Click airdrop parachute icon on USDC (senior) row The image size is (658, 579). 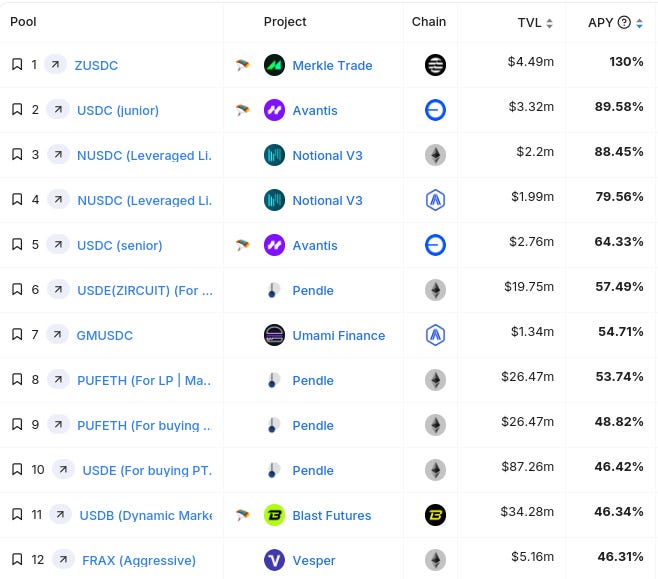(243, 245)
